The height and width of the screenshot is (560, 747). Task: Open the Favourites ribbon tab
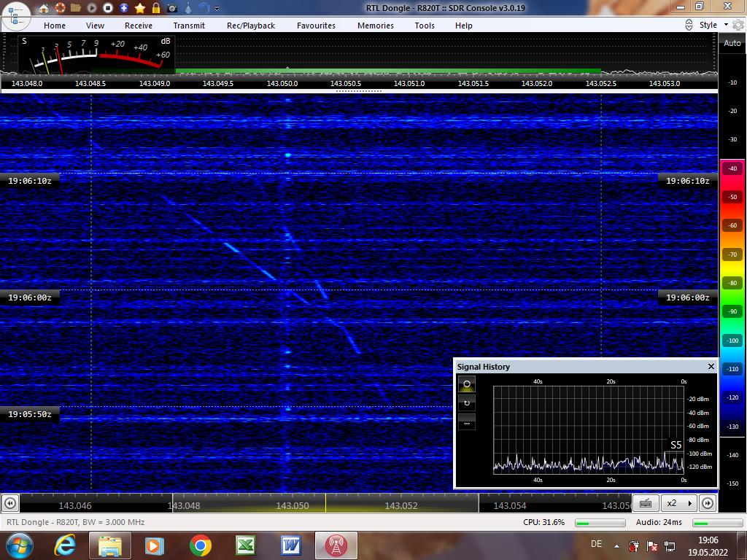[317, 26]
